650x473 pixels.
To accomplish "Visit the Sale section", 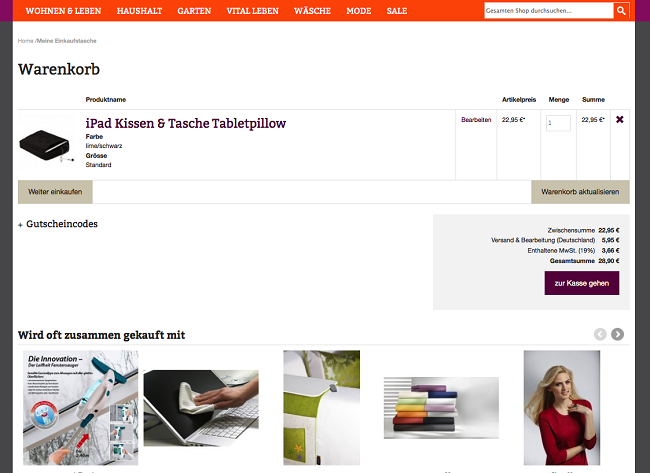I will pos(397,11).
